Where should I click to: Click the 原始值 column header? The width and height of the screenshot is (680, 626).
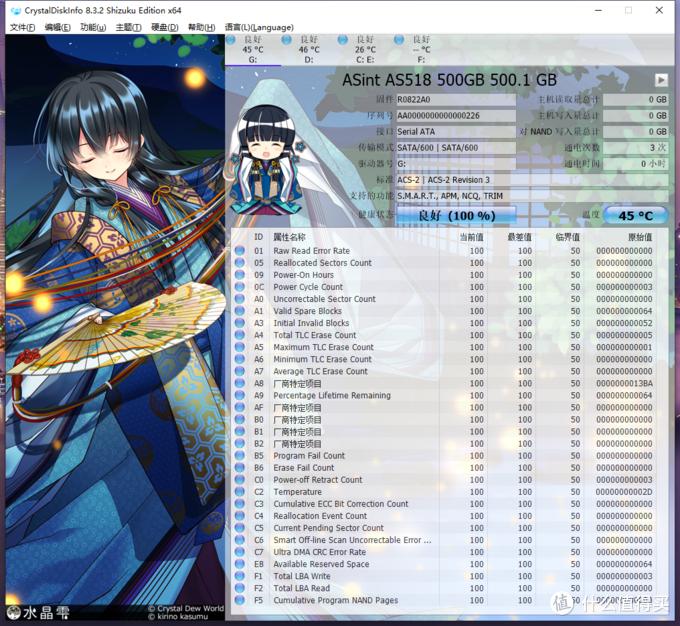point(640,237)
